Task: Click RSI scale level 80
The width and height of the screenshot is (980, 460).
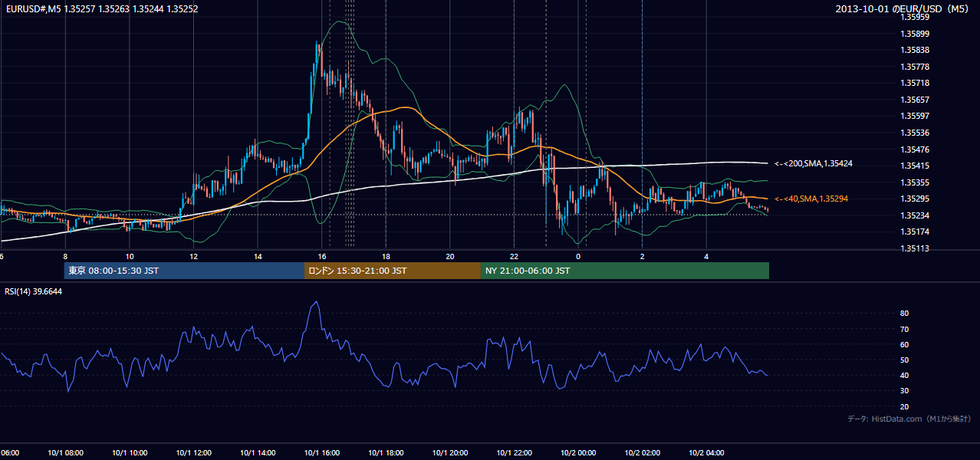Action: pos(905,314)
